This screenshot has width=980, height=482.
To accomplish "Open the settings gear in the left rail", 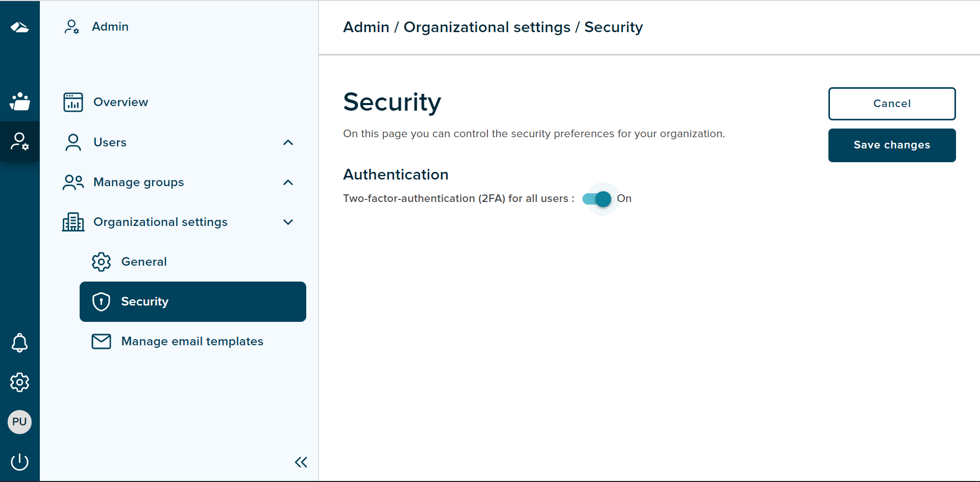I will point(19,382).
